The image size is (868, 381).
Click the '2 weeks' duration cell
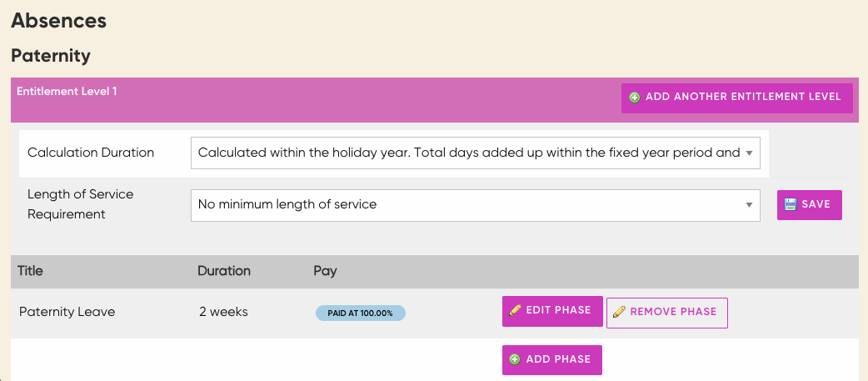point(223,312)
